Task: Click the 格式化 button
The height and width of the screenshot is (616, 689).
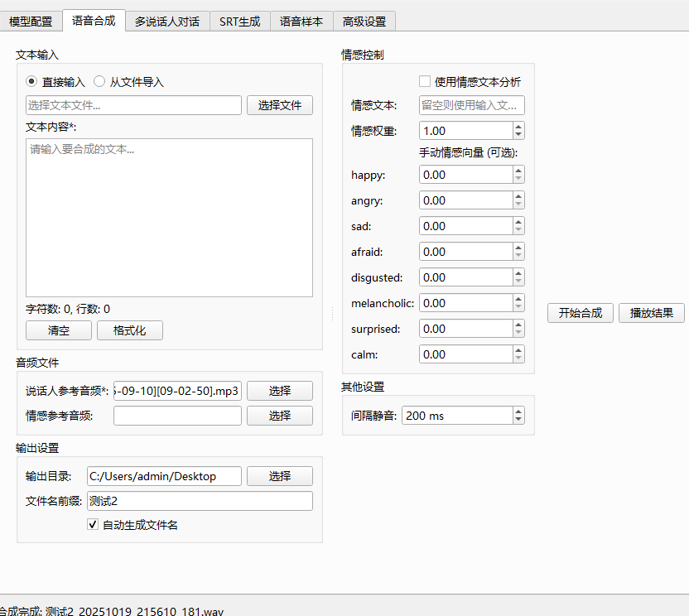Action: (x=129, y=330)
